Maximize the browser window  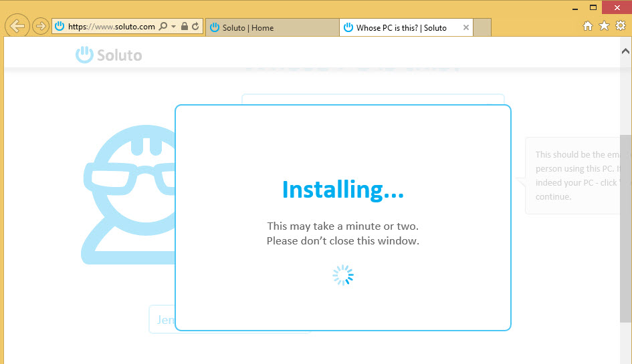click(593, 7)
